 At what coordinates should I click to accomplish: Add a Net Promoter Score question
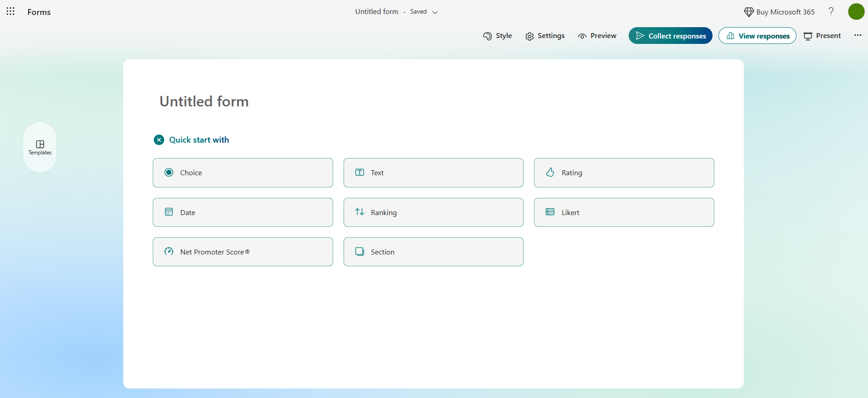click(x=243, y=252)
